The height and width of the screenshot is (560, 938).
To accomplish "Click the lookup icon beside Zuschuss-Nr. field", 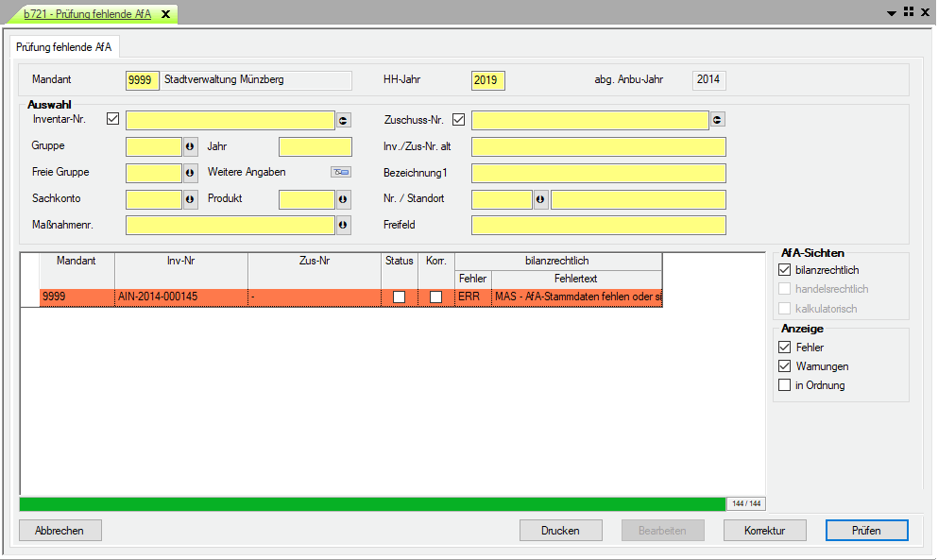I will pos(718,120).
